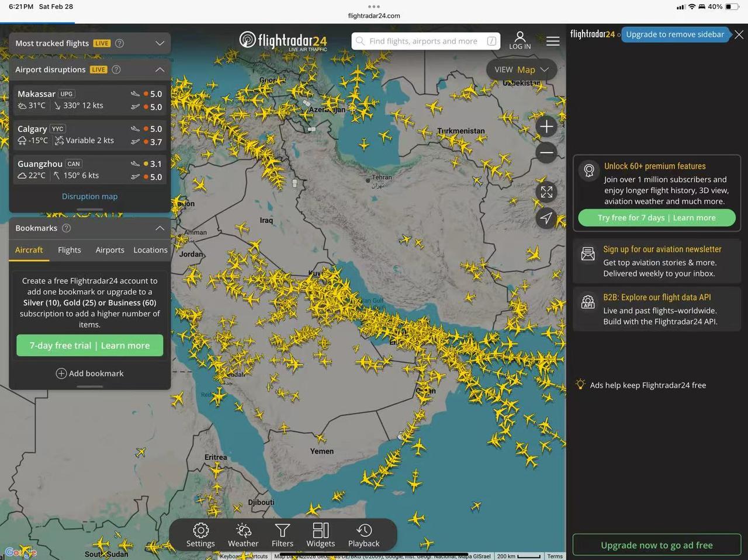This screenshot has width=748, height=560.
Task: Click the Djibouti label on map
Action: [261, 502]
